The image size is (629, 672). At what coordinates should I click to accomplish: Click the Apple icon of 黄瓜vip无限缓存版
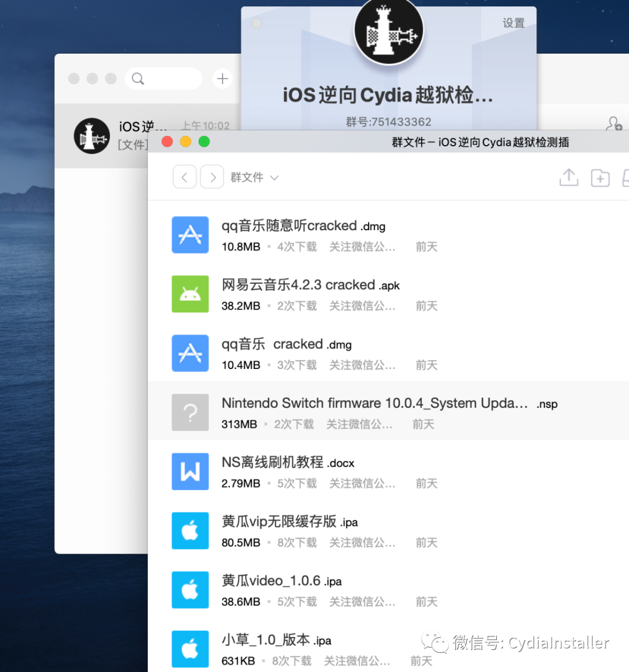point(190,530)
